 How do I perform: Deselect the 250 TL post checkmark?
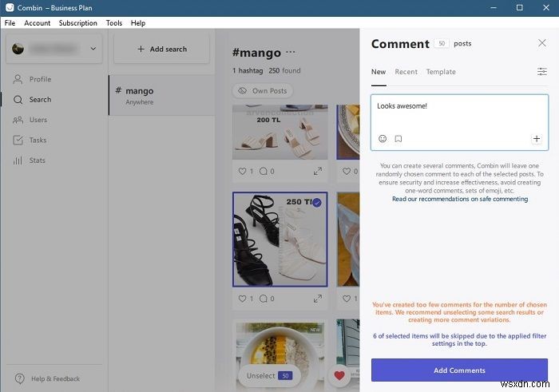pyautogui.click(x=316, y=203)
